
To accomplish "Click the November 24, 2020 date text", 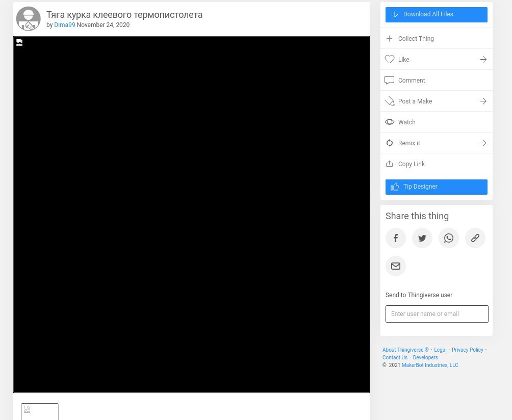I will click(103, 25).
